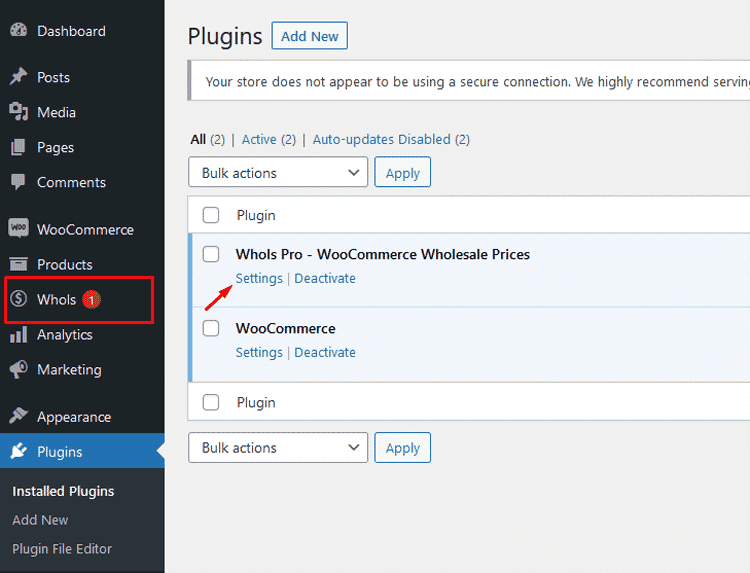750x573 pixels.
Task: Check the Whols Pro plugin checkbox
Action: (211, 254)
